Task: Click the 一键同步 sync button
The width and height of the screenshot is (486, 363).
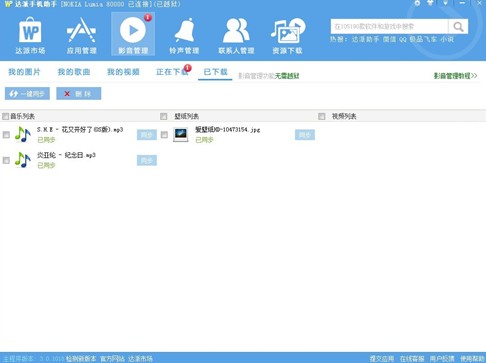Action: 27,94
